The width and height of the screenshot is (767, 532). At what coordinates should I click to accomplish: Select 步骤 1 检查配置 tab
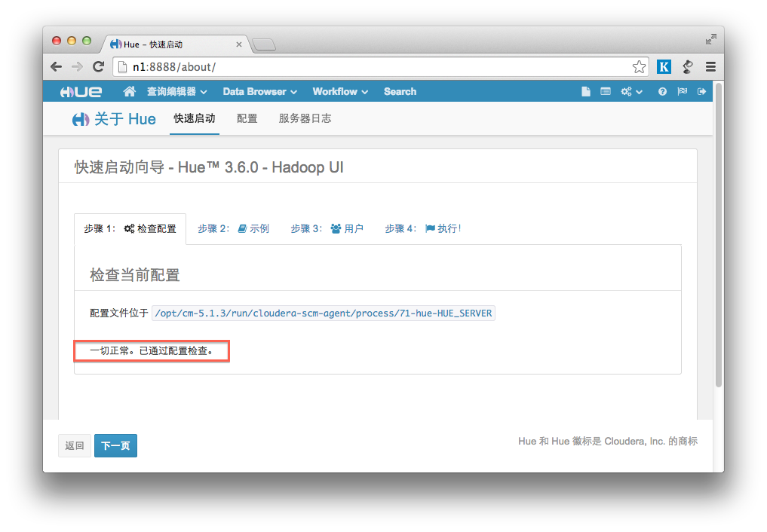130,228
